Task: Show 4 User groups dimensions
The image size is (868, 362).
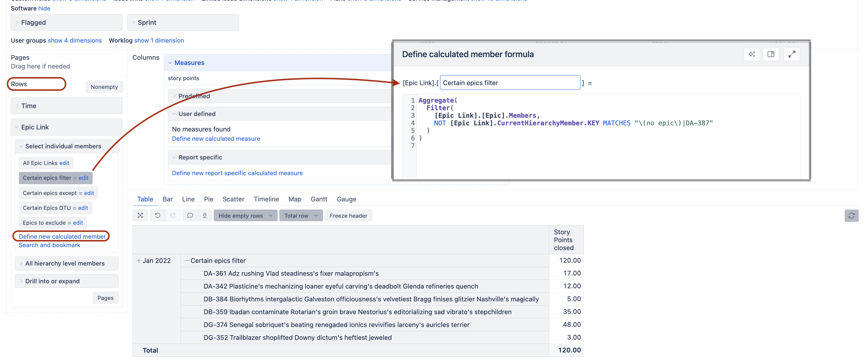Action: (75, 41)
